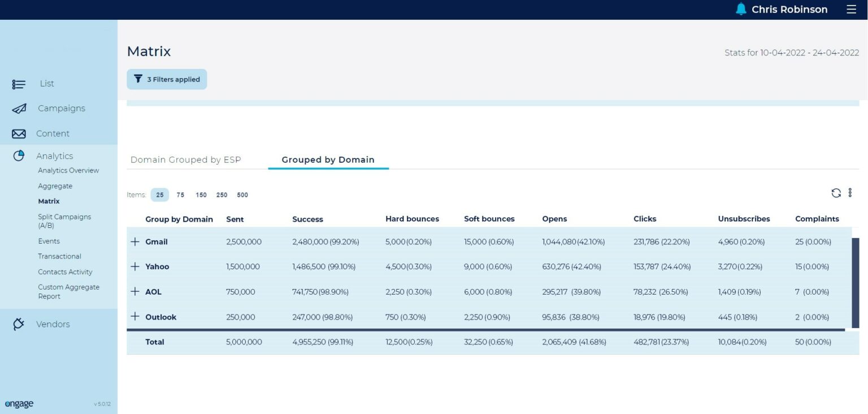Click the Content envelope icon

(x=19, y=134)
